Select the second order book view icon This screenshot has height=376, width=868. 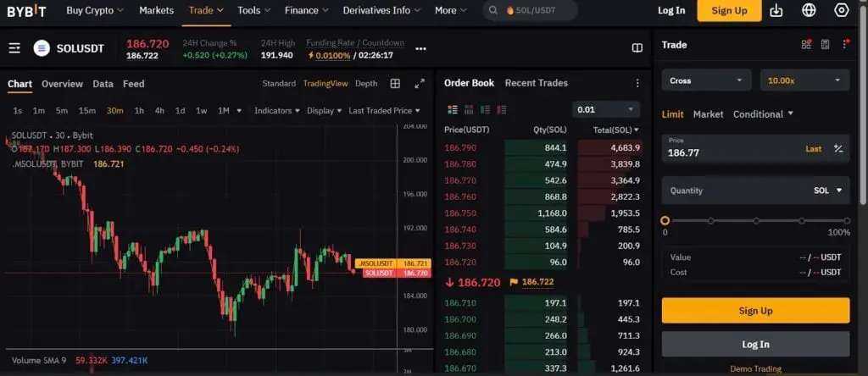(x=469, y=109)
